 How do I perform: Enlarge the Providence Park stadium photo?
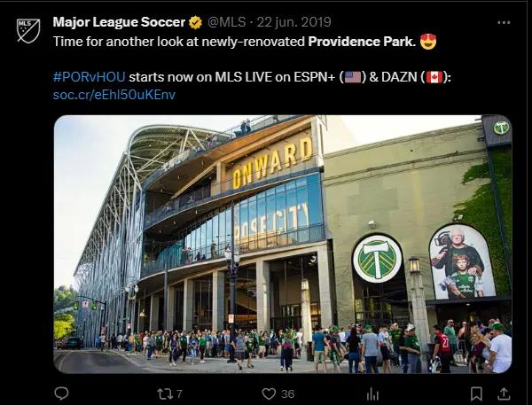point(283,245)
